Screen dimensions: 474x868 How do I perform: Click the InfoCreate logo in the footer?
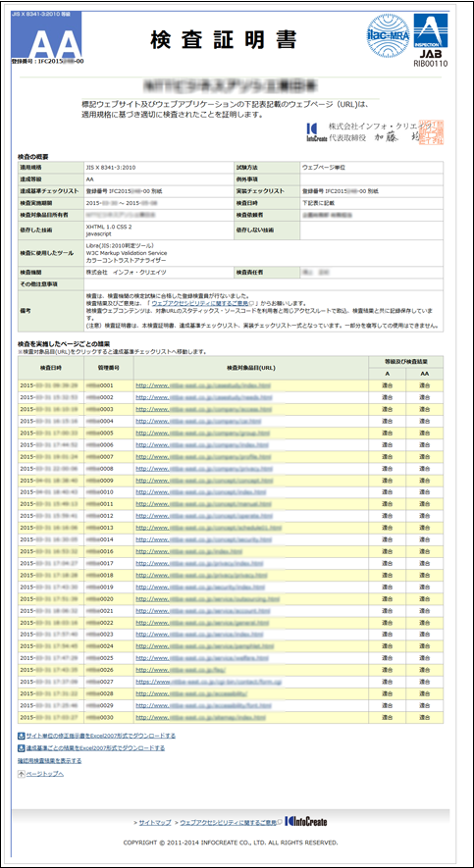pyautogui.click(x=305, y=822)
